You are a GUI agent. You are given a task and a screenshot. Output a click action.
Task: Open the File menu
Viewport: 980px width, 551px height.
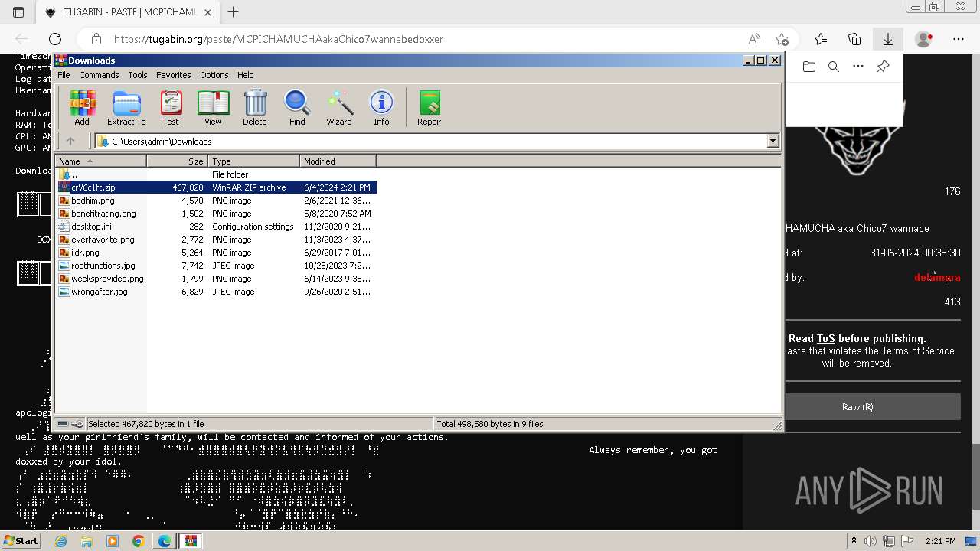pyautogui.click(x=64, y=75)
